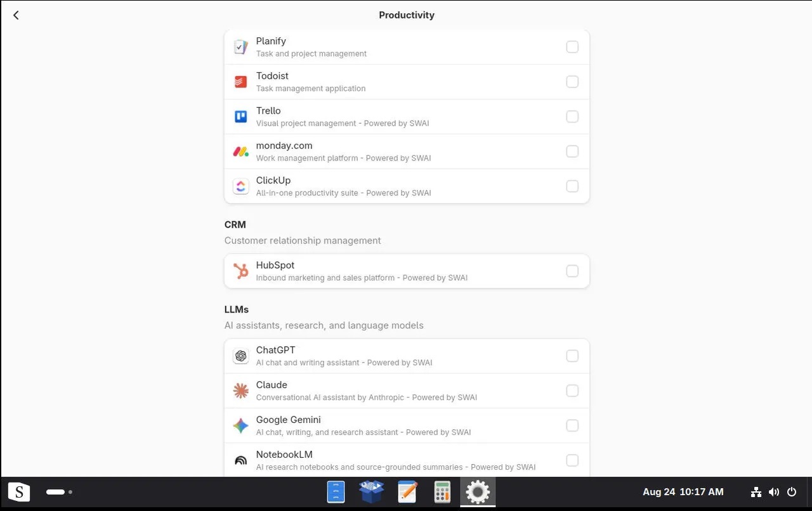Open the network status icon in the tray
The width and height of the screenshot is (812, 511).
756,492
